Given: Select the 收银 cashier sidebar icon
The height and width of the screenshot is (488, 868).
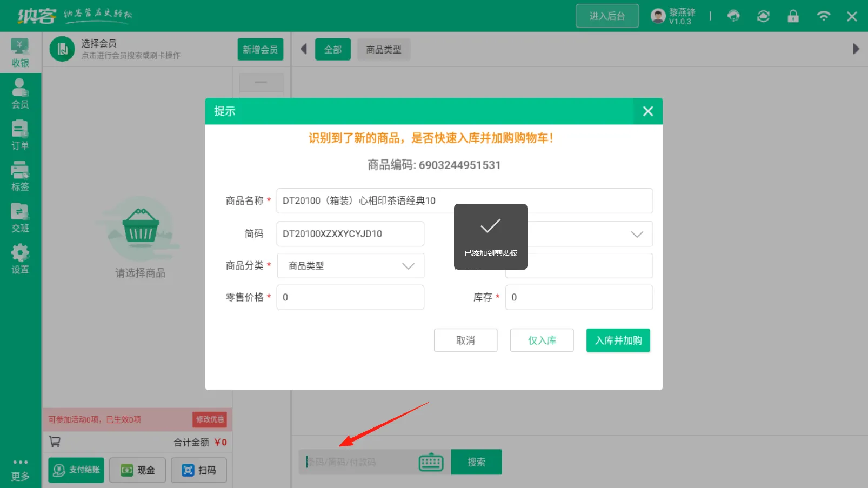Looking at the screenshot, I should [x=20, y=52].
